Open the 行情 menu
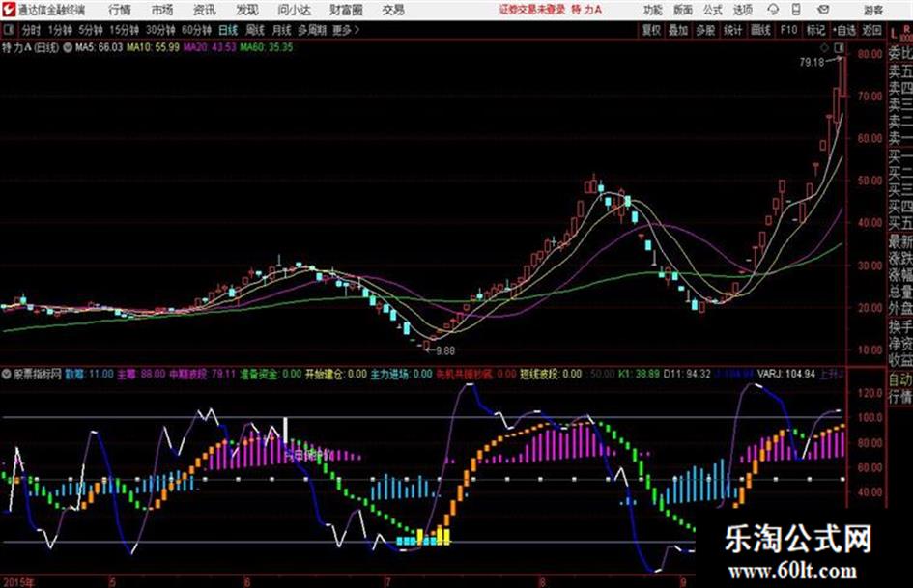This screenshot has width=913, height=588. pyautogui.click(x=120, y=10)
